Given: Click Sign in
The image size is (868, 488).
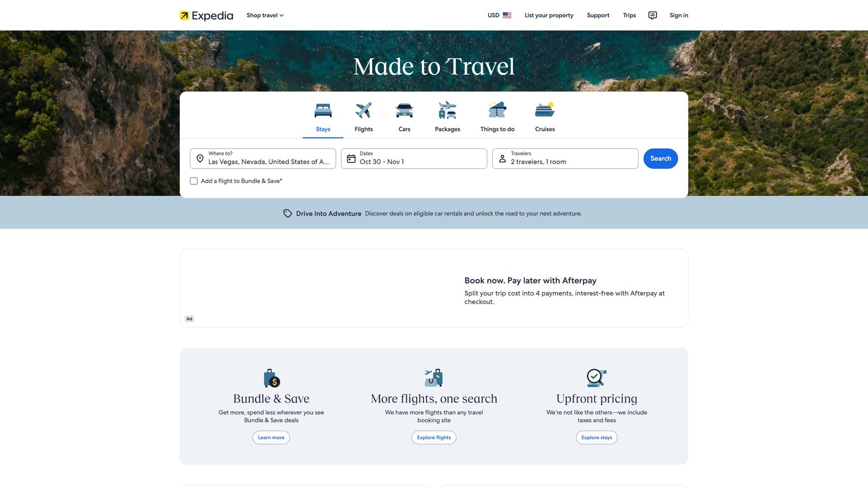Looking at the screenshot, I should coord(679,15).
